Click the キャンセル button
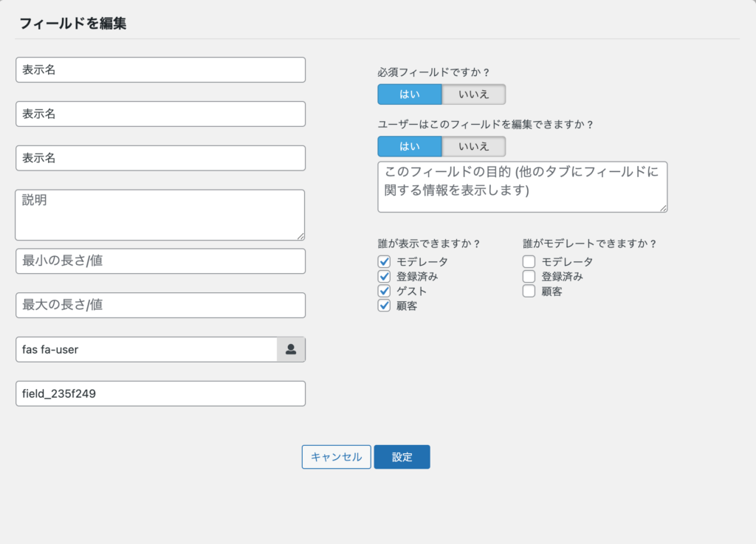This screenshot has height=544, width=756. click(337, 457)
